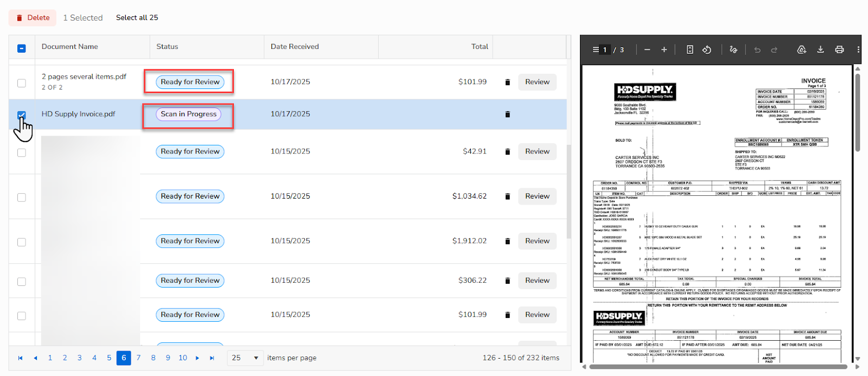Go to results page 2
Screen dimensions: 868x376
[x=65, y=358]
